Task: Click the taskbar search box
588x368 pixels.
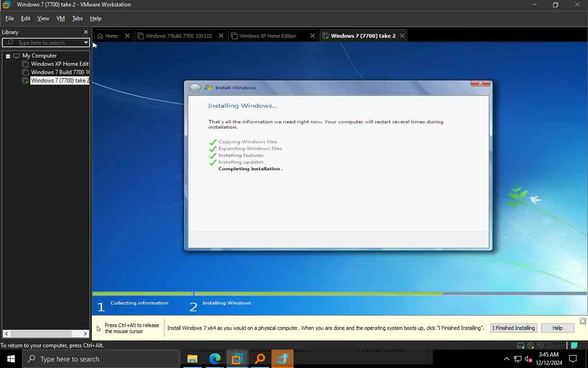Action: click(x=101, y=359)
